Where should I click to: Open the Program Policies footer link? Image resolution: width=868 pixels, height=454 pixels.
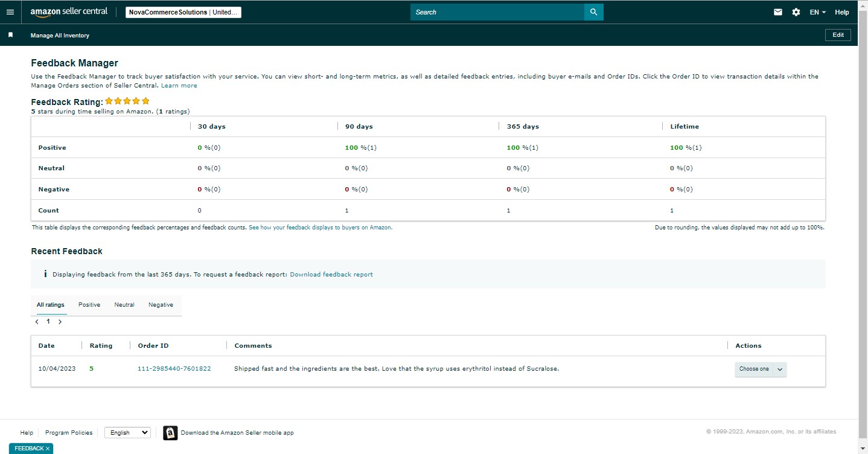[69, 433]
